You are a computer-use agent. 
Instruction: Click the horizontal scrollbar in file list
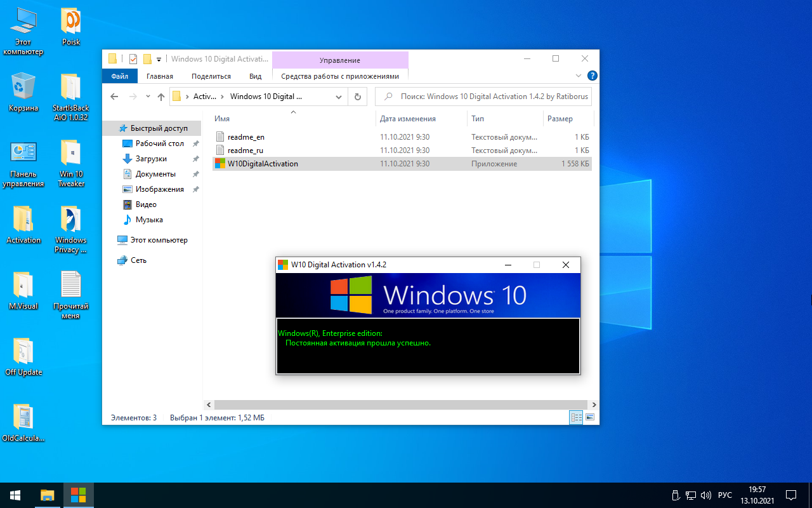point(400,404)
